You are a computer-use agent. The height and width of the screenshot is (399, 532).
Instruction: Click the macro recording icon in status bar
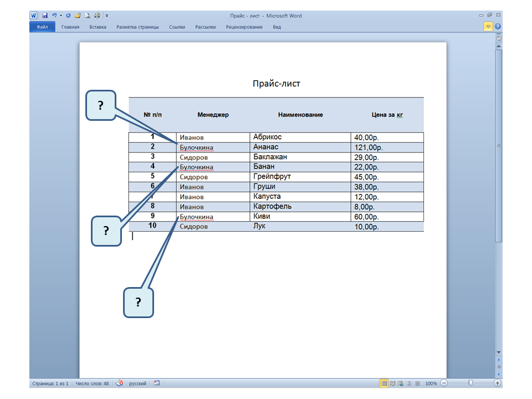157,383
